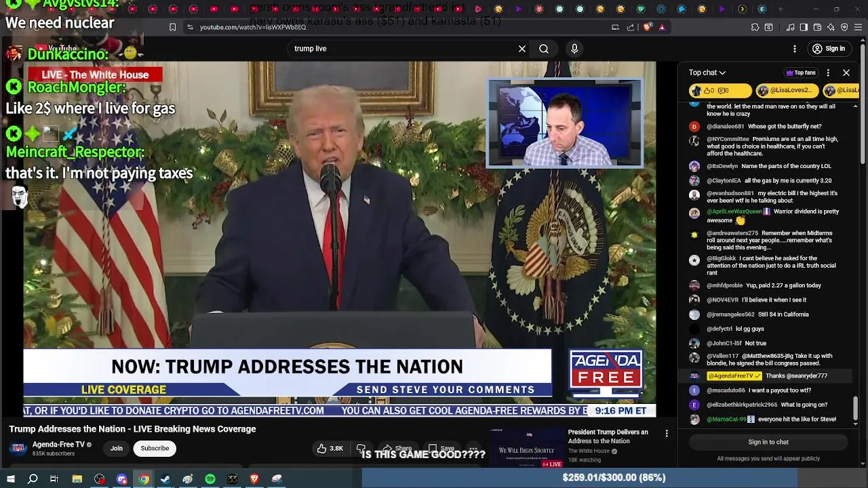Screen dimensions: 868x488
Task: Open Brave browser on taskbar
Action: point(255,479)
